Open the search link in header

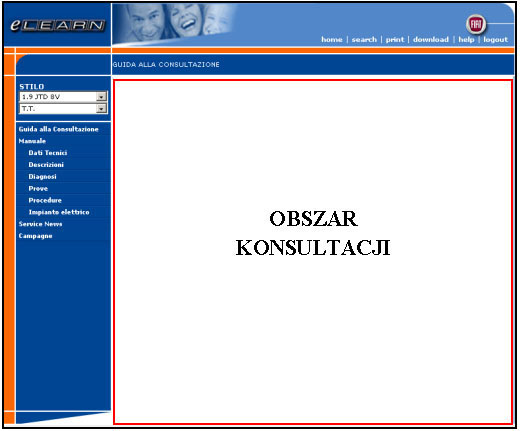tap(364, 40)
